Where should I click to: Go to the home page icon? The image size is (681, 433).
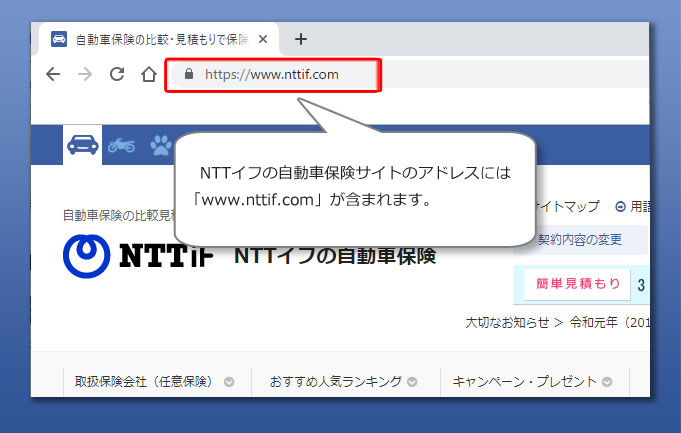[149, 74]
